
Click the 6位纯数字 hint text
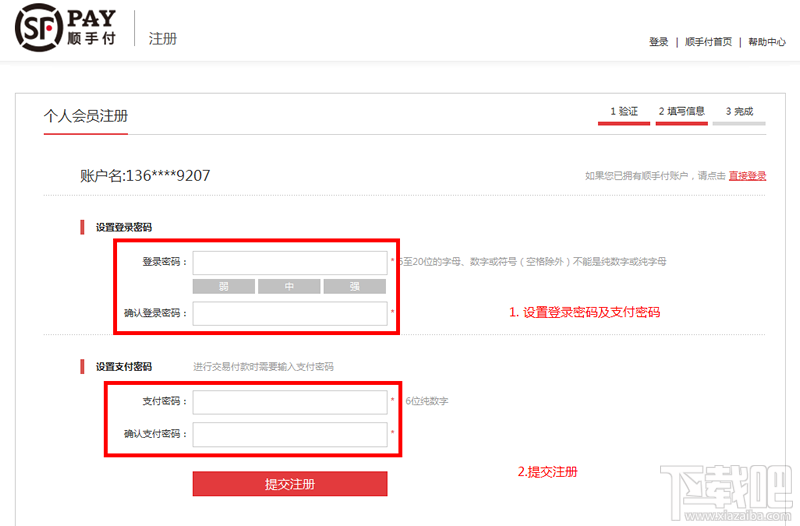click(427, 401)
